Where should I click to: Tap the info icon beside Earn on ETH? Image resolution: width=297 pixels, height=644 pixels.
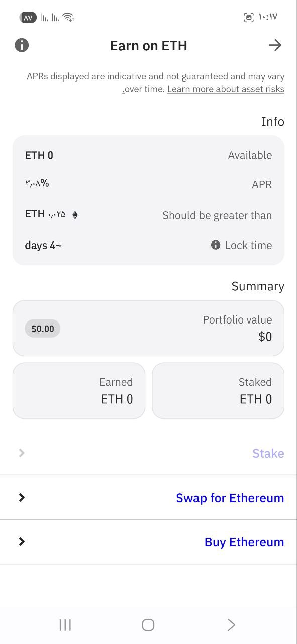[22, 45]
